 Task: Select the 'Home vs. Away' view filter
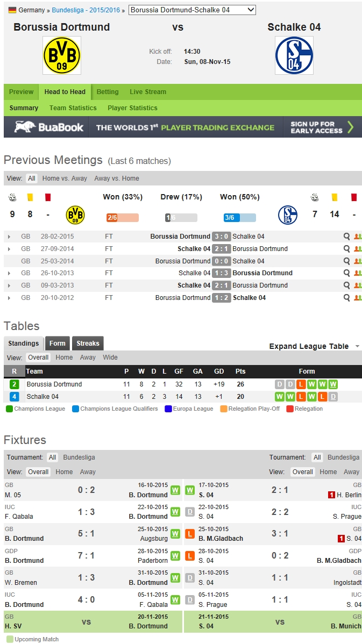(65, 178)
